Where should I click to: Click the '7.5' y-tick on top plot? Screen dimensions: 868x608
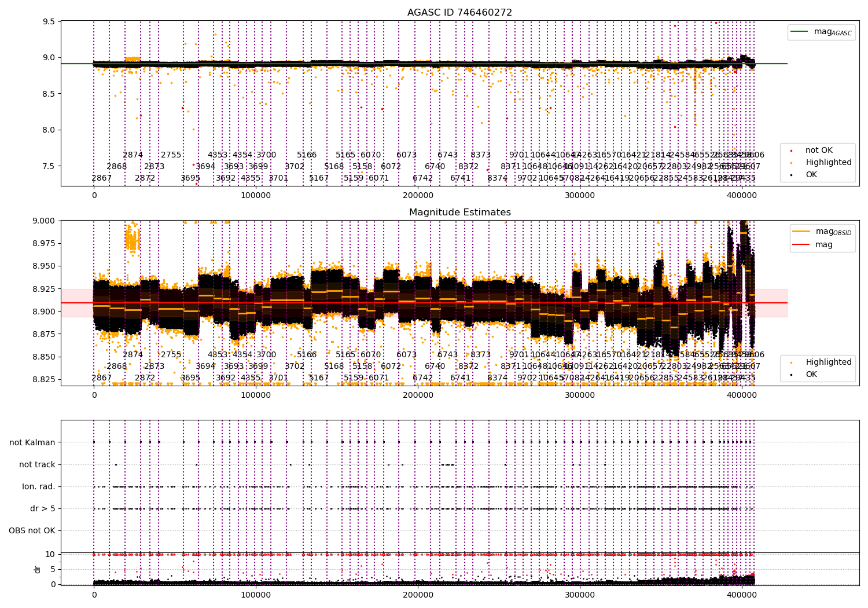click(x=49, y=166)
